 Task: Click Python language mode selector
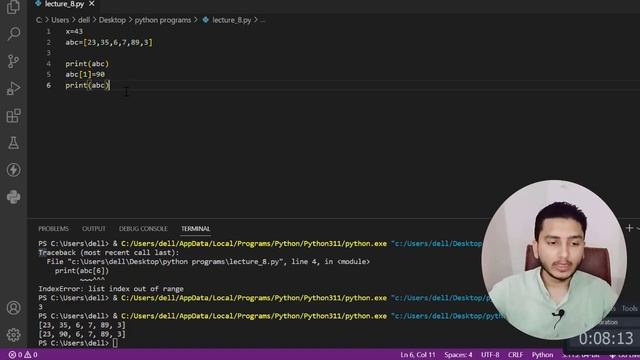[542, 355]
